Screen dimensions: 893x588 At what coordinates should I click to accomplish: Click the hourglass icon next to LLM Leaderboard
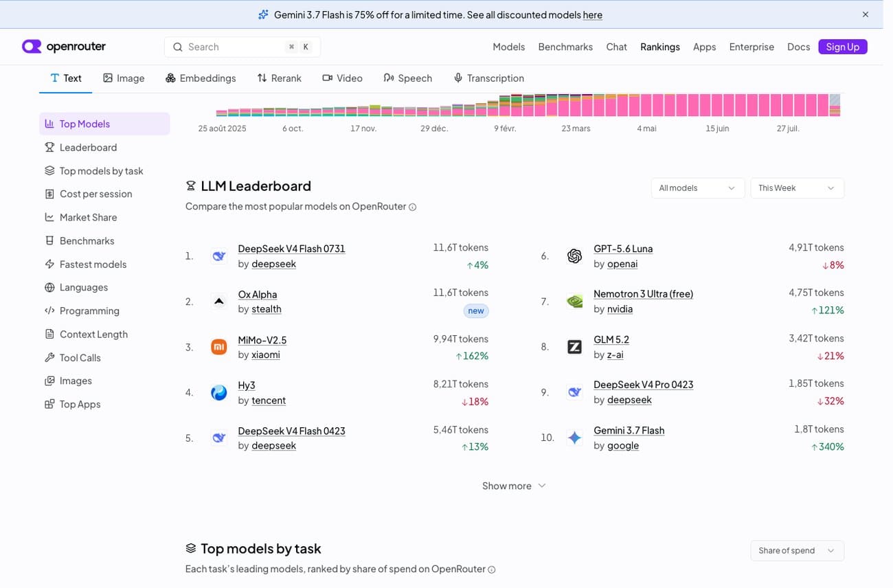pos(191,186)
